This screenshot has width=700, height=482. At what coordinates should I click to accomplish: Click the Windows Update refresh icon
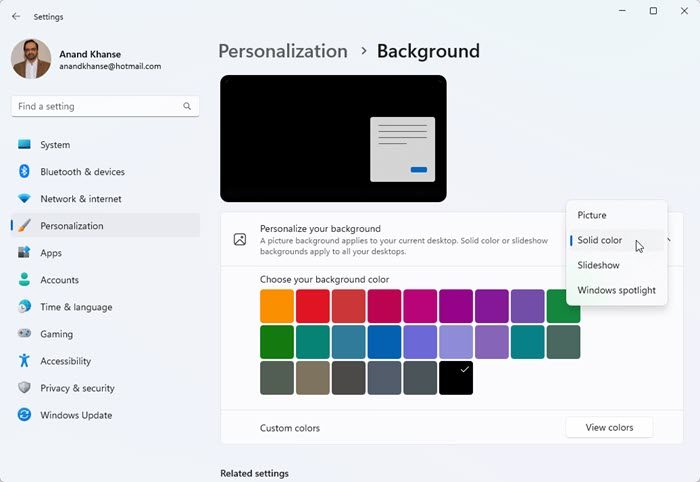coord(24,415)
